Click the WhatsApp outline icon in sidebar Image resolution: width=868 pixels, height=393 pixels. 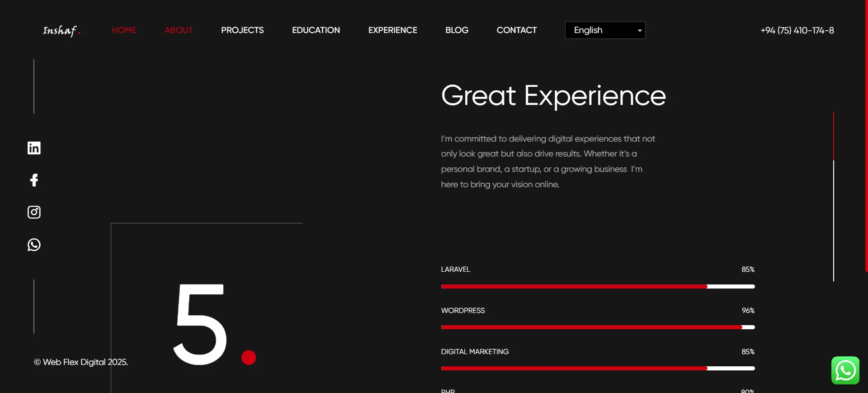pos(34,245)
